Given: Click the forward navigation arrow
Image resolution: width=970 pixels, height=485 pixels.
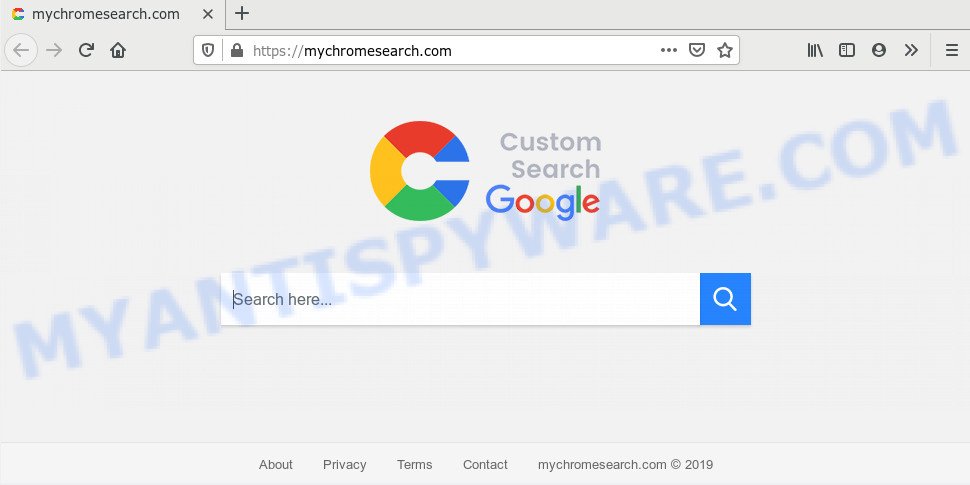Looking at the screenshot, I should (54, 50).
